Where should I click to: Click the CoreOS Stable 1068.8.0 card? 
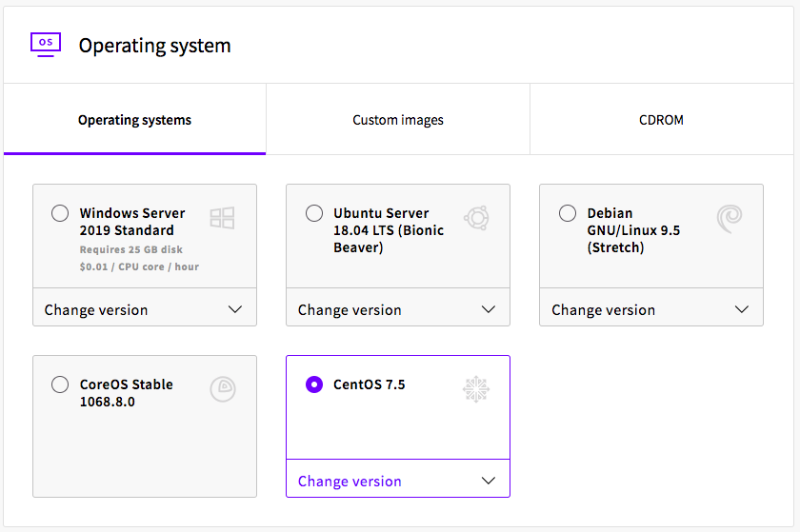[145, 426]
